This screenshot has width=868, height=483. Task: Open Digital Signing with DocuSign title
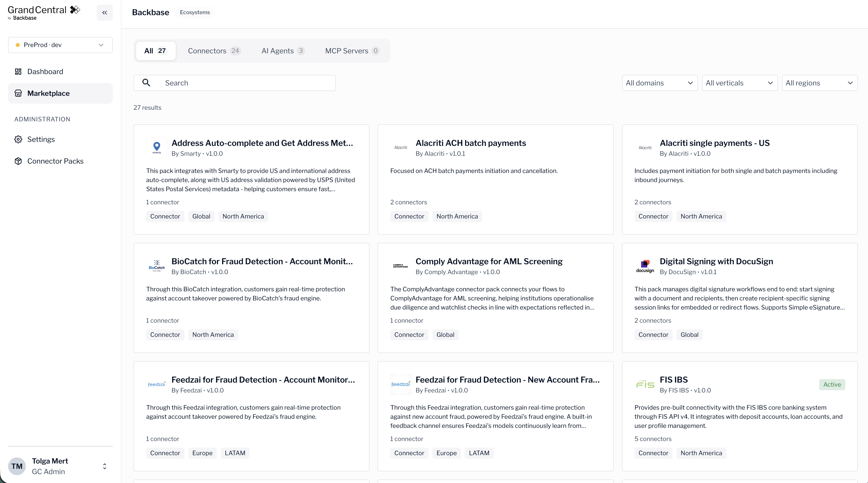pyautogui.click(x=716, y=261)
